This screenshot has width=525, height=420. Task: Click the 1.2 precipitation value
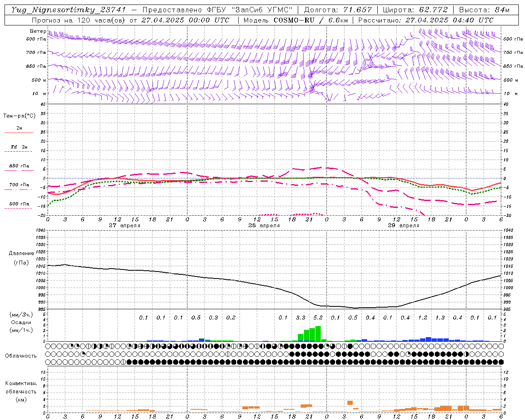[x=422, y=317]
